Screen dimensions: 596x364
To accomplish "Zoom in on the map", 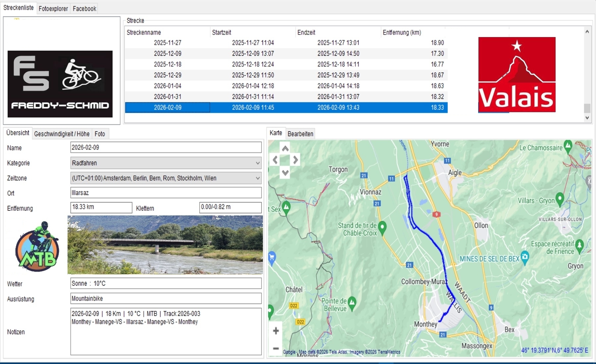I will [x=276, y=331].
